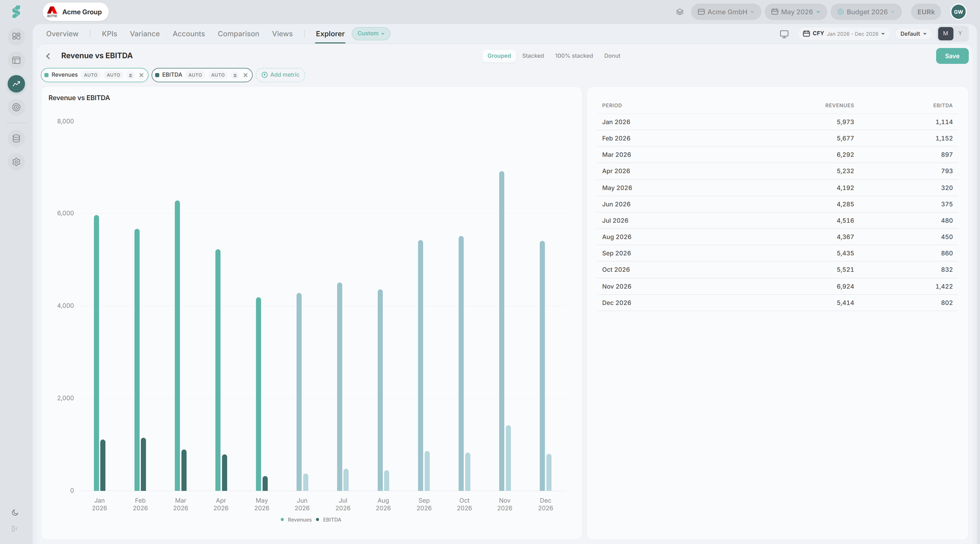Viewport: 980px width, 544px height.
Task: Click the second AUTO tag on EBITDA chip
Action: [218, 75]
